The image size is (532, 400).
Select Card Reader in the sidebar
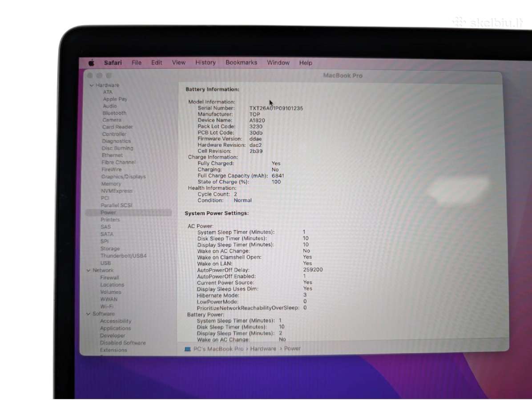tap(117, 127)
